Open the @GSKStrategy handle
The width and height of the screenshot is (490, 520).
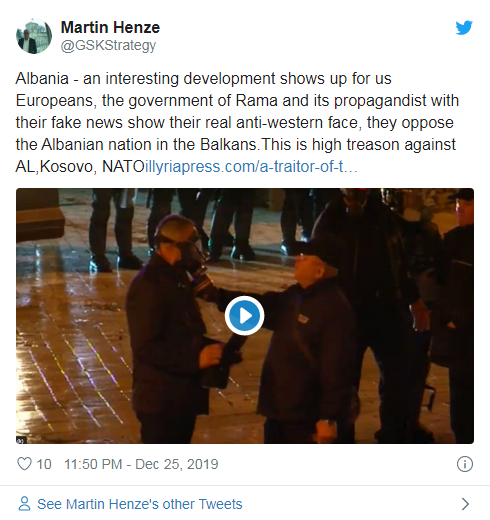(108, 46)
